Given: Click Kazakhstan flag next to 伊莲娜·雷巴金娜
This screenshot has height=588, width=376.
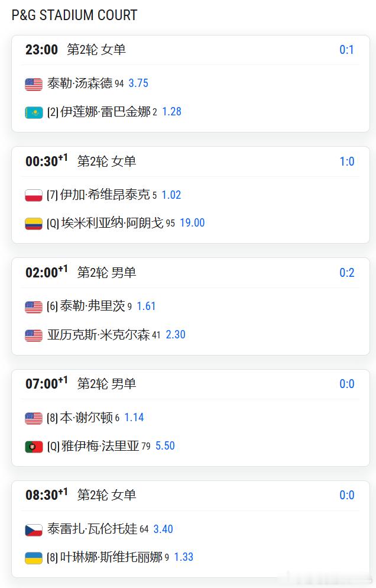Looking at the screenshot, I should click(34, 112).
